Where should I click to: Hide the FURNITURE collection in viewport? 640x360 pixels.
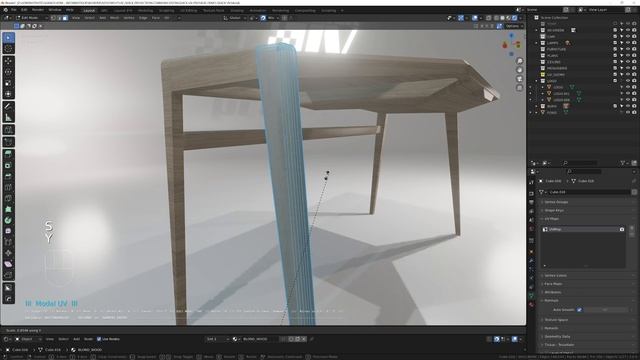(x=628, y=49)
